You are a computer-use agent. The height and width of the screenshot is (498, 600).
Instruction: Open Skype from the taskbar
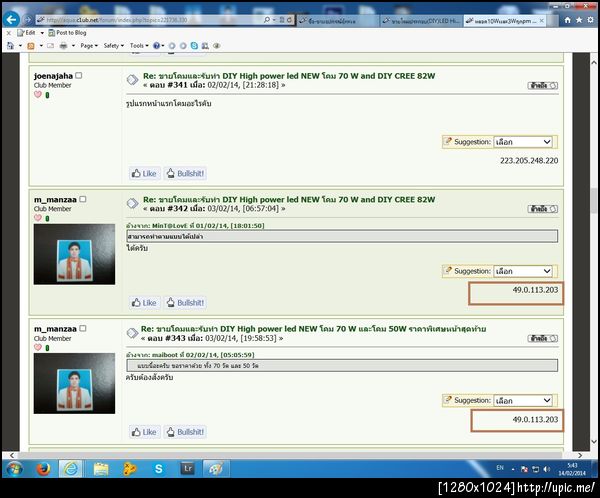click(x=158, y=469)
